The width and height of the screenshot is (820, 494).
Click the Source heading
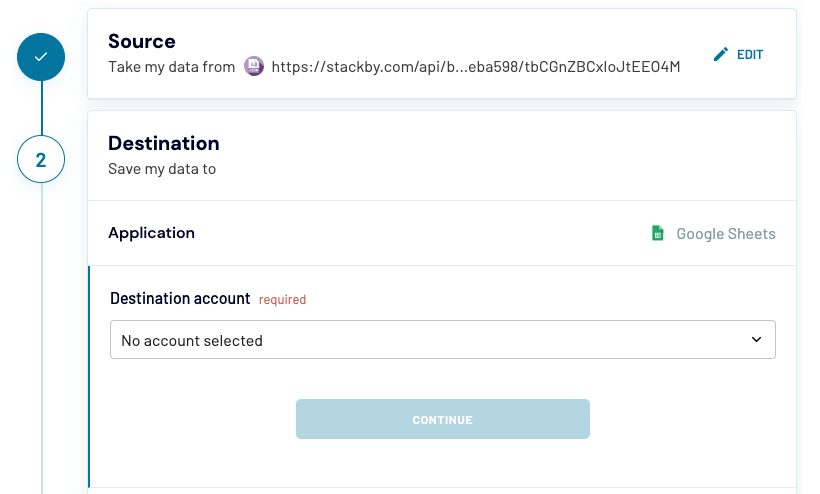click(x=142, y=41)
